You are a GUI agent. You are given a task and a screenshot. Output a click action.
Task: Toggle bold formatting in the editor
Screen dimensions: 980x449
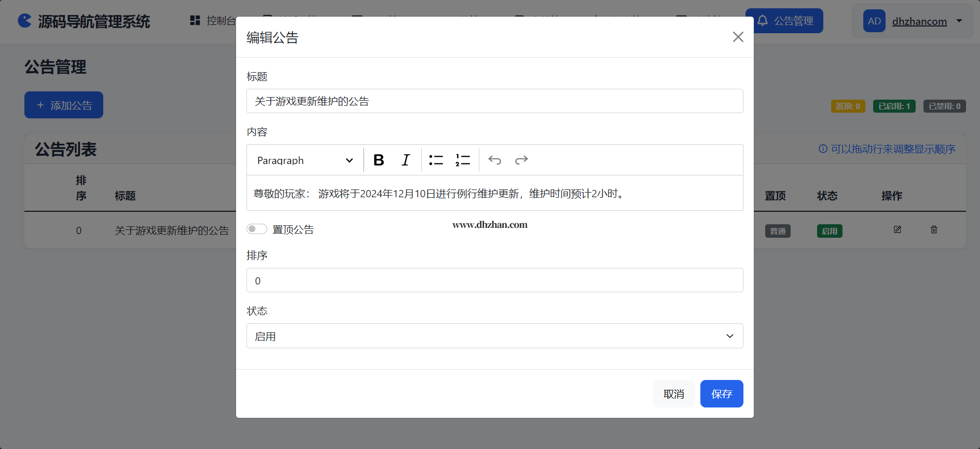pyautogui.click(x=379, y=160)
